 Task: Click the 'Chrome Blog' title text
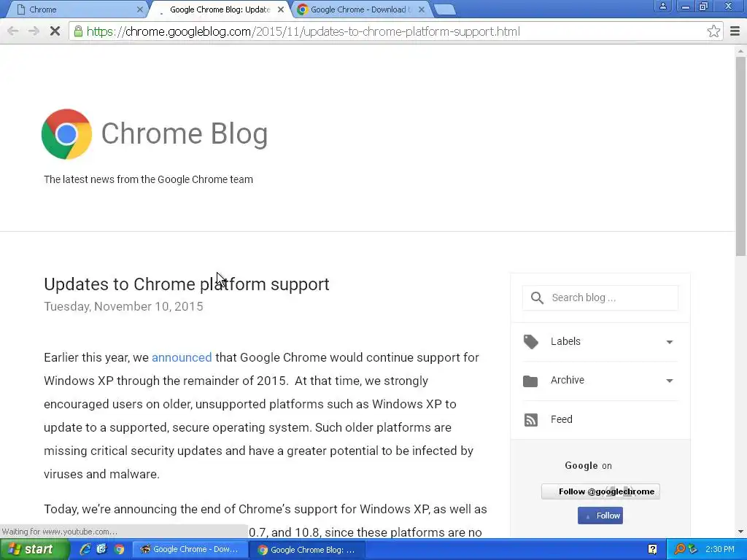[x=185, y=134]
